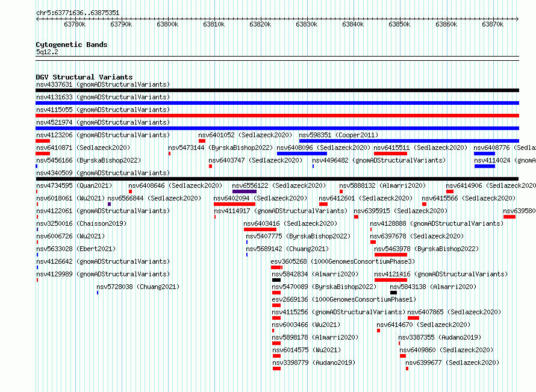Open nsv3250016 (Chaisson2019) label
This screenshot has width=536, height=392.
click(81, 223)
